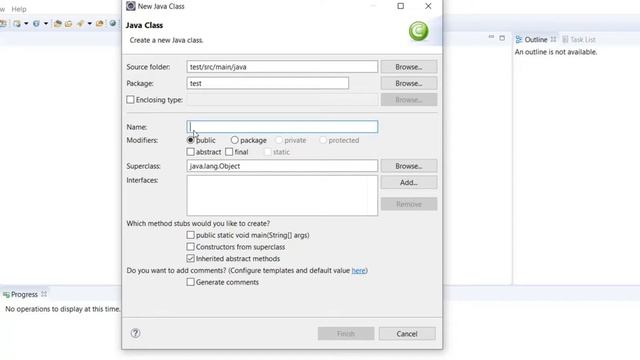Expand dropdown arrow beside gray square toolbar icon

tap(26, 24)
